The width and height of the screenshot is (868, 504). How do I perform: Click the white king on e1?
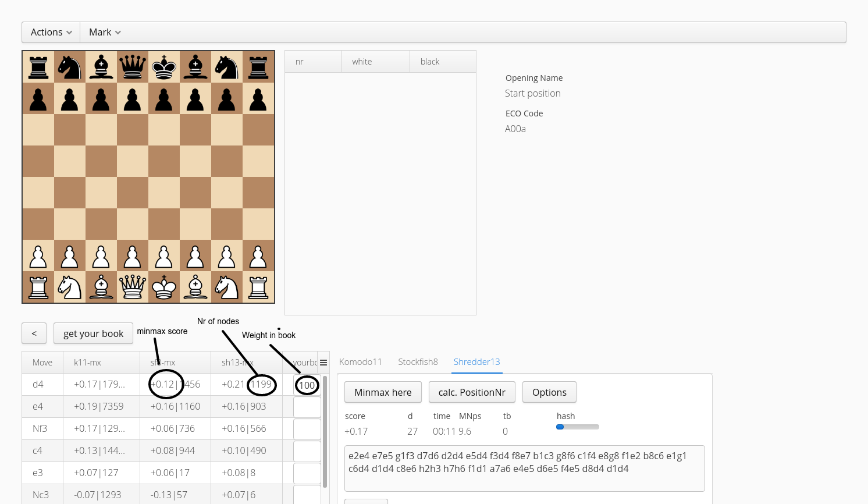[164, 287]
